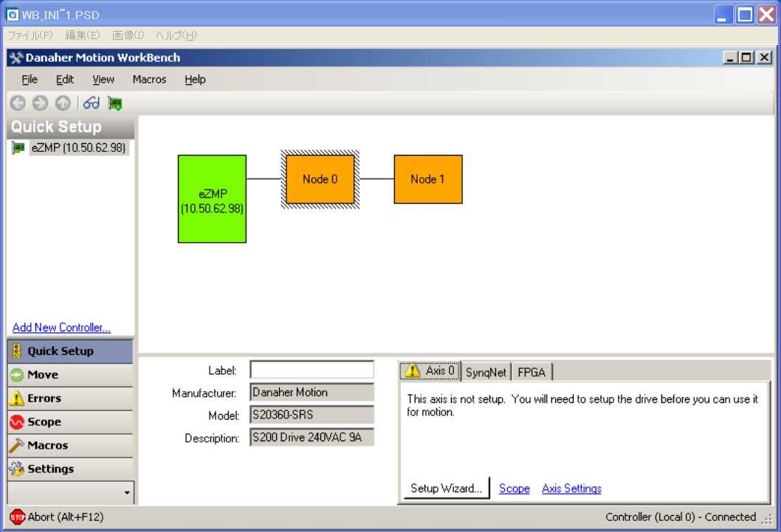Open the ヘルプ(H) menu in outer window
The image size is (781, 532).
coord(176,35)
